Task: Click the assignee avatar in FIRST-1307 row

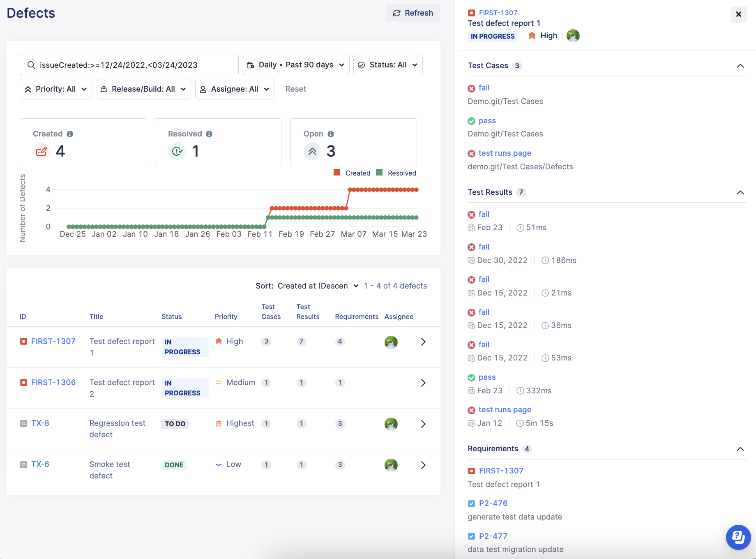Action: (x=391, y=342)
